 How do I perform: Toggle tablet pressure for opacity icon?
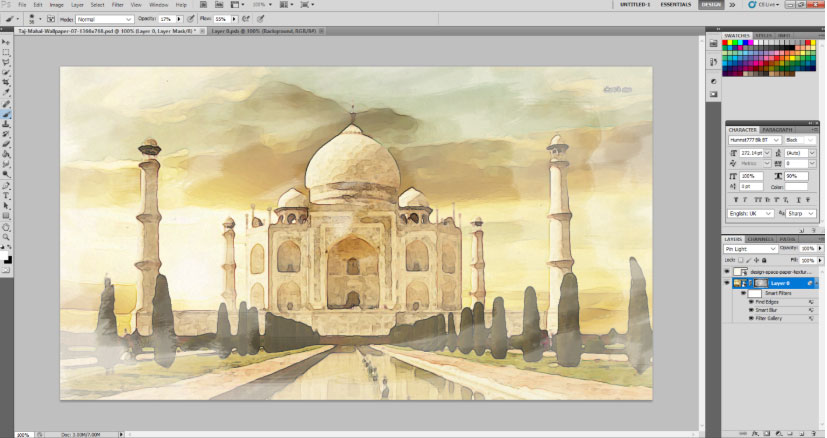tap(191, 18)
